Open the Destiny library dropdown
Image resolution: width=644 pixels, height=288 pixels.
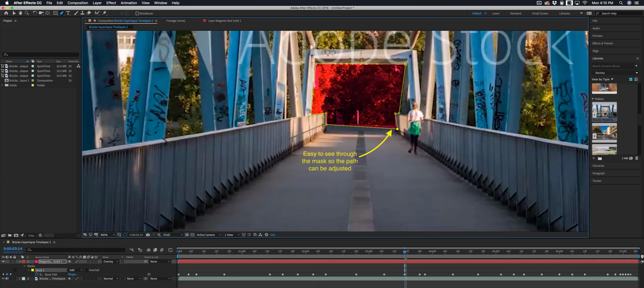(x=616, y=73)
